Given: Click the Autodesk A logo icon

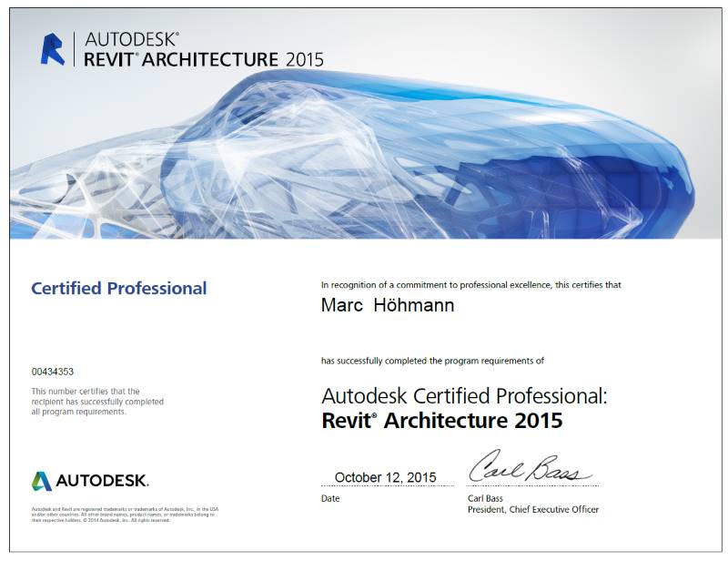Looking at the screenshot, I should pos(42,481).
